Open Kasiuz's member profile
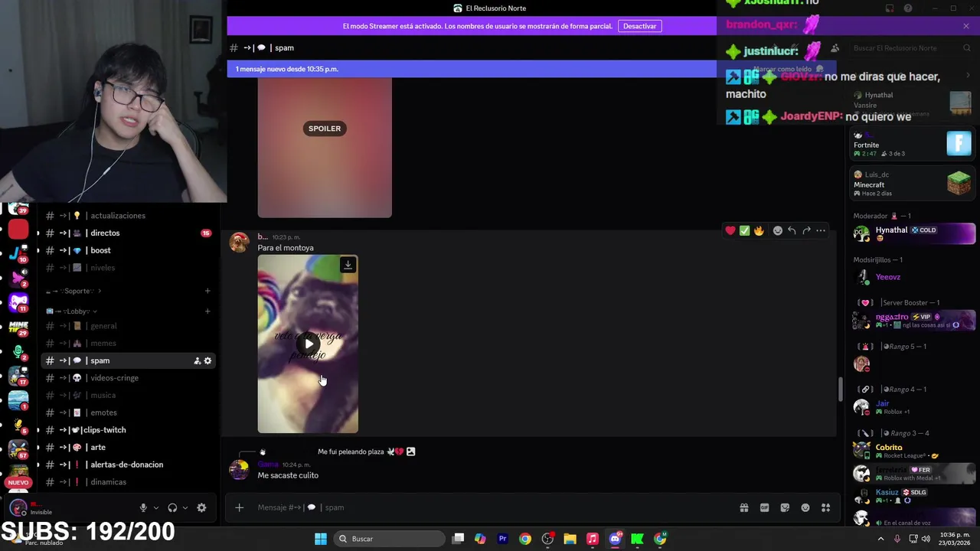The height and width of the screenshot is (551, 980). click(x=913, y=496)
